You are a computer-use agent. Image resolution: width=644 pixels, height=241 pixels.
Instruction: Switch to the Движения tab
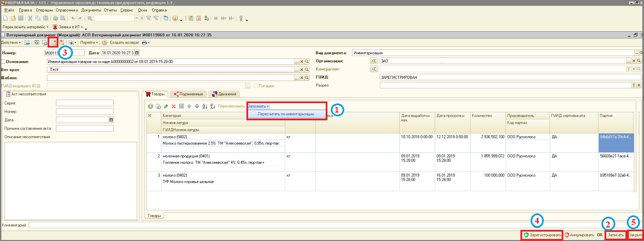tap(224, 94)
